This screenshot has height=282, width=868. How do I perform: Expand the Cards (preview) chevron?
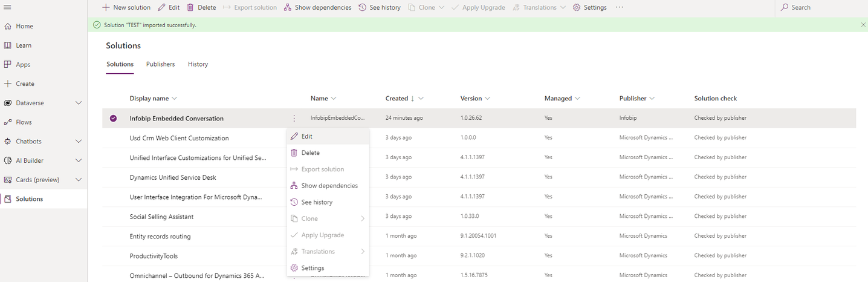tap(78, 180)
